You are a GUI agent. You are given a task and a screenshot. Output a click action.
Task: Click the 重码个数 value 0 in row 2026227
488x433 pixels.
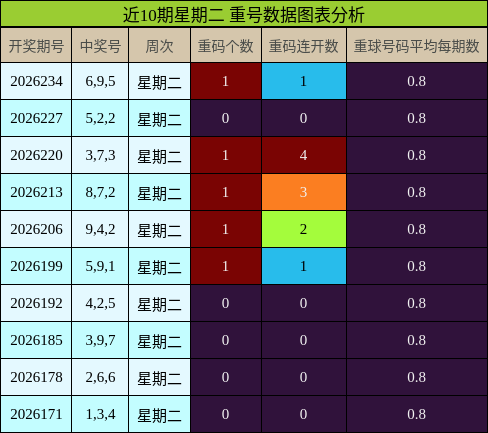(226, 118)
